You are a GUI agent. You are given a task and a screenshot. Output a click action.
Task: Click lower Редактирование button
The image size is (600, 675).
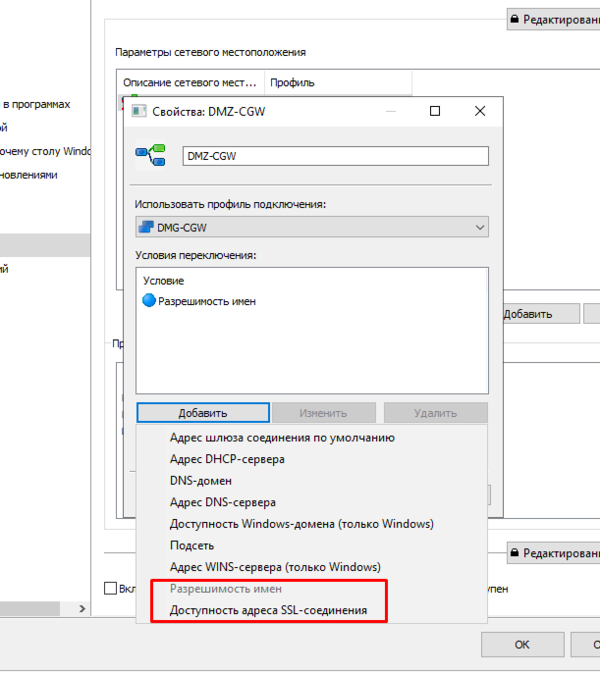[x=554, y=553]
